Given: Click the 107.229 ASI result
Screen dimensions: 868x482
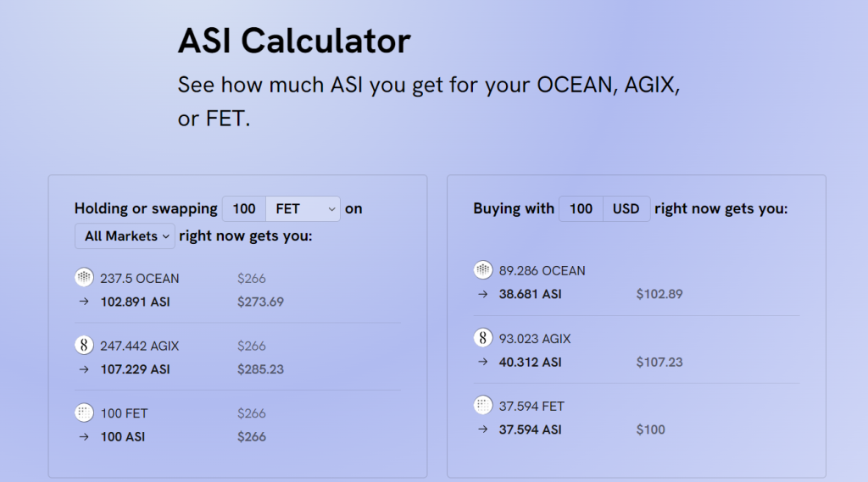Looking at the screenshot, I should coord(136,369).
